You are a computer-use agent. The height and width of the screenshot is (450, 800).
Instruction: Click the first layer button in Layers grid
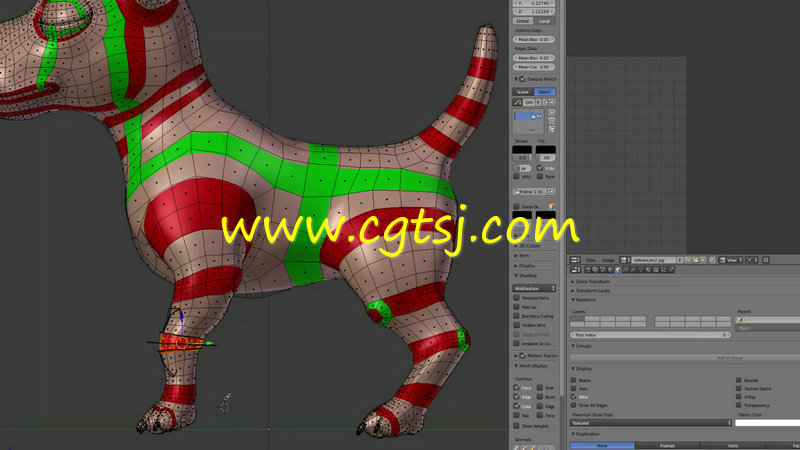point(577,319)
